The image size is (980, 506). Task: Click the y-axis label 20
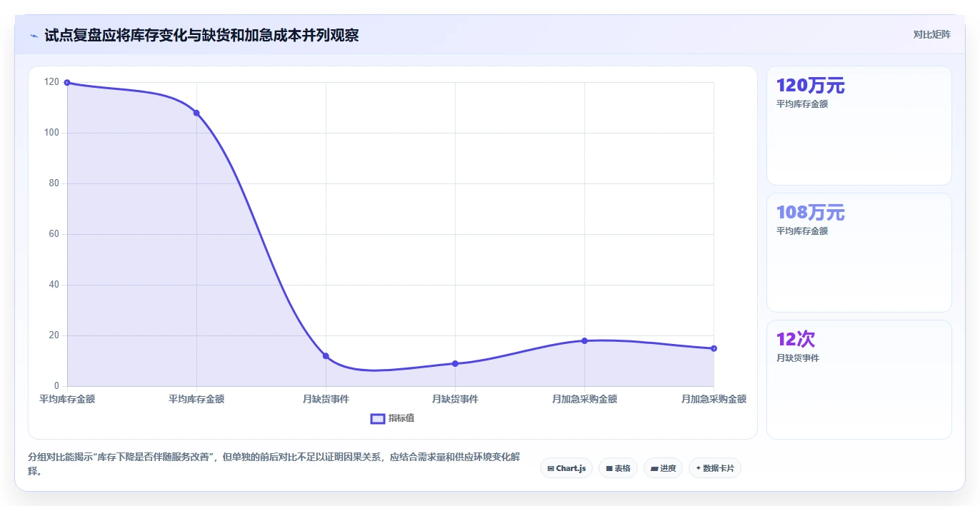point(54,335)
